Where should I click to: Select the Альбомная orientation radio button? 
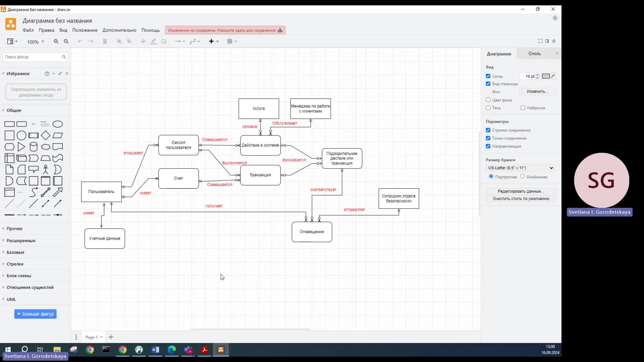(523, 176)
